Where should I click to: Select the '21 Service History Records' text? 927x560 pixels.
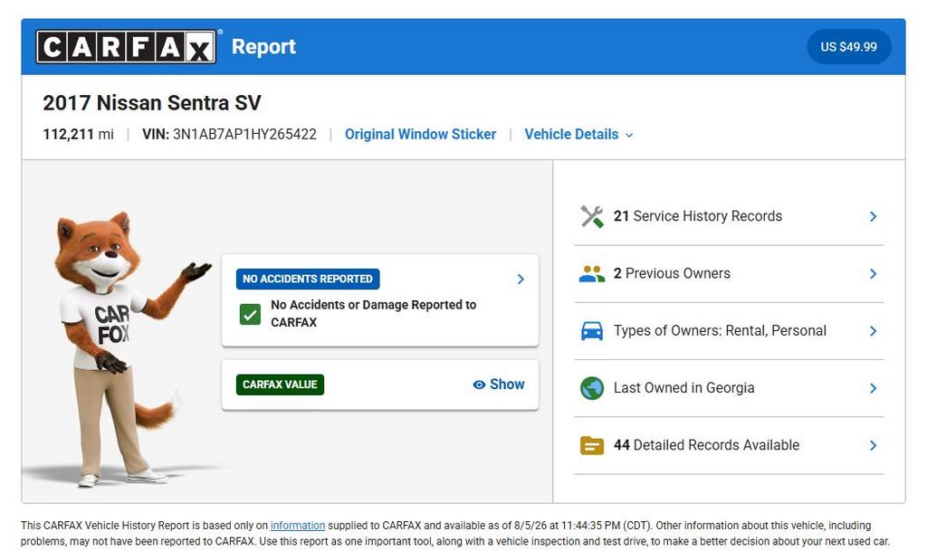pyautogui.click(x=698, y=216)
